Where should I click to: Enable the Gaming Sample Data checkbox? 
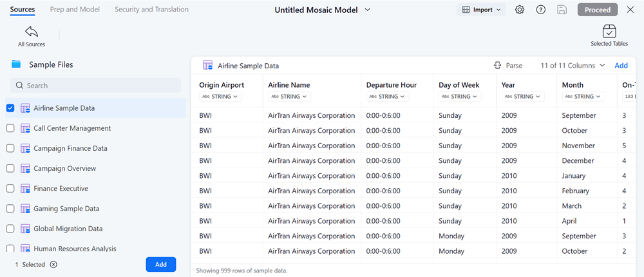pos(10,209)
